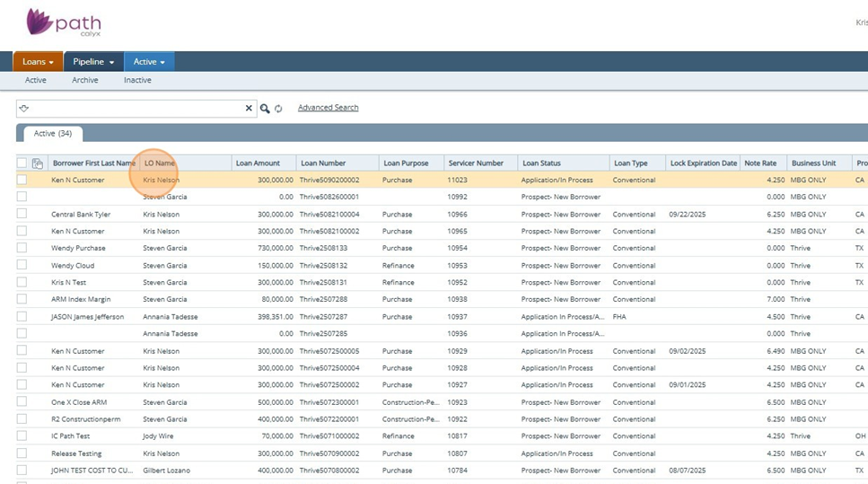The height and width of the screenshot is (484, 868).
Task: Tick the checkbox for IC Path Test row
Action: [22, 436]
